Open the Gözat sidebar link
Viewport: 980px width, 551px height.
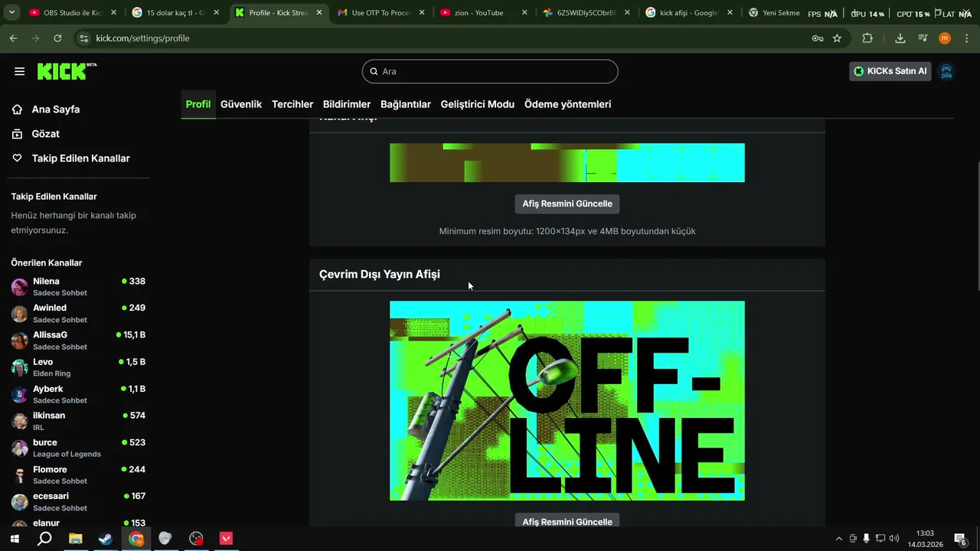click(45, 134)
